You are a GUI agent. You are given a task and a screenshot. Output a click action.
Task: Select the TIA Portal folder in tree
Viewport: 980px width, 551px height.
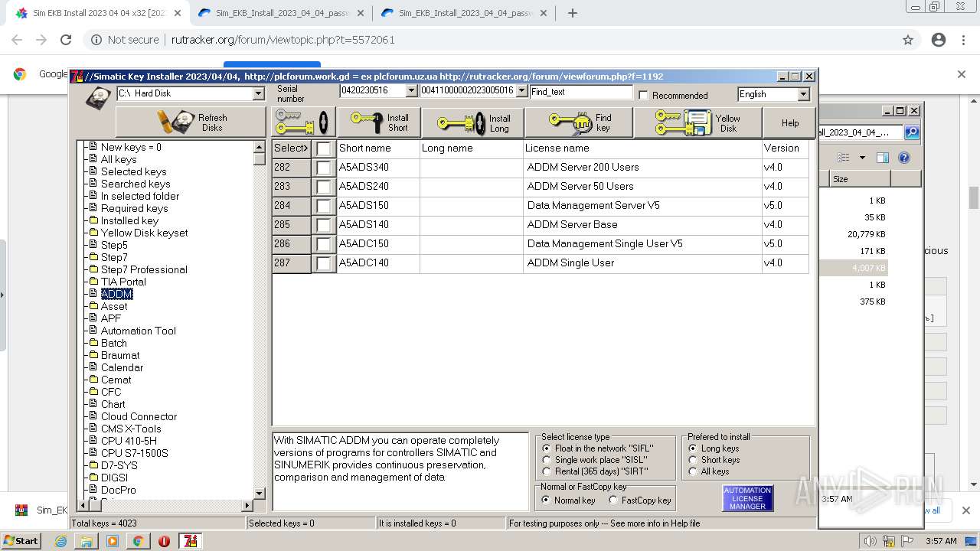click(x=122, y=282)
